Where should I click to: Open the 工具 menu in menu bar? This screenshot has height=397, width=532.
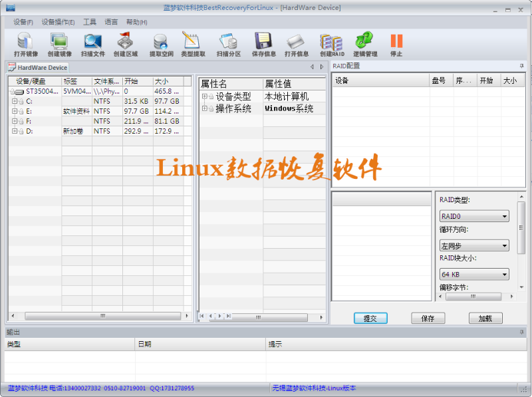[90, 22]
